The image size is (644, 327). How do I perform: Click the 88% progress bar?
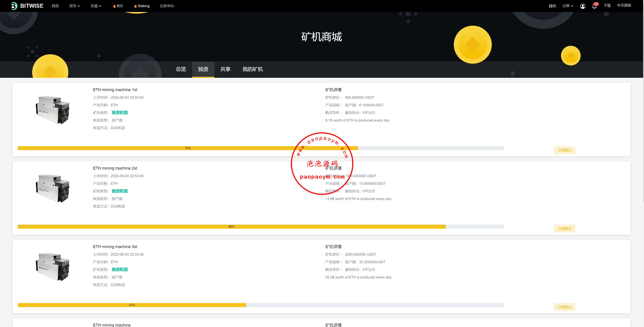click(x=231, y=227)
